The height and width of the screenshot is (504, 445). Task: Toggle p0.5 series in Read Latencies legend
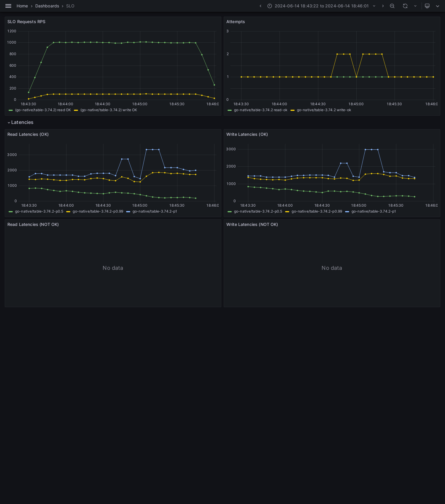point(39,211)
